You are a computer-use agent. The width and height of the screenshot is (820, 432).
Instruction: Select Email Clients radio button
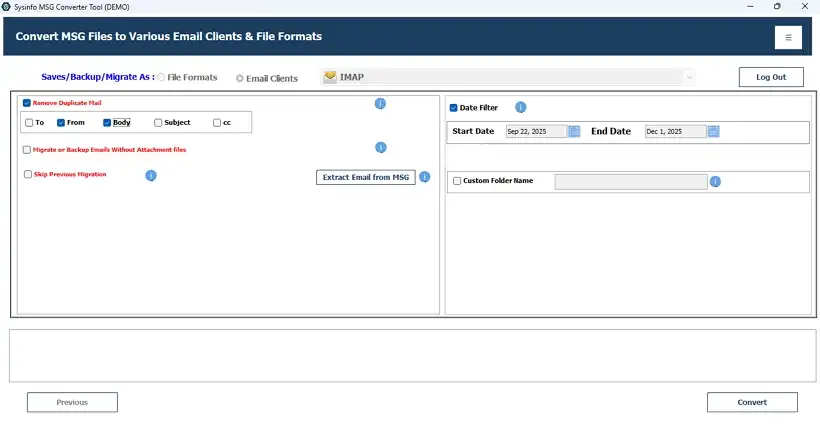pos(240,78)
